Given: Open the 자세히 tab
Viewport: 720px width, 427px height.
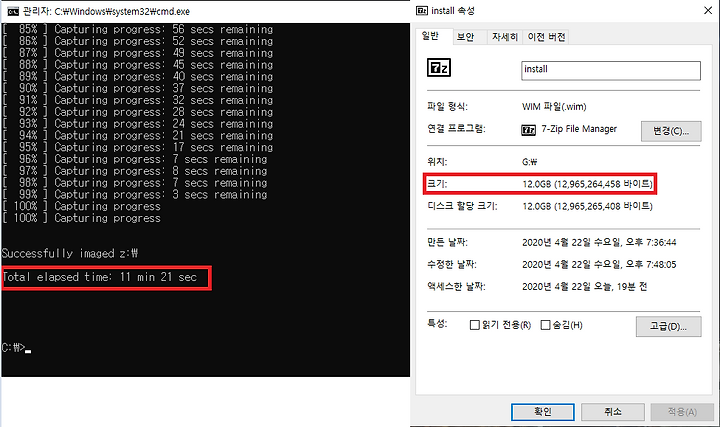Looking at the screenshot, I should coord(505,37).
